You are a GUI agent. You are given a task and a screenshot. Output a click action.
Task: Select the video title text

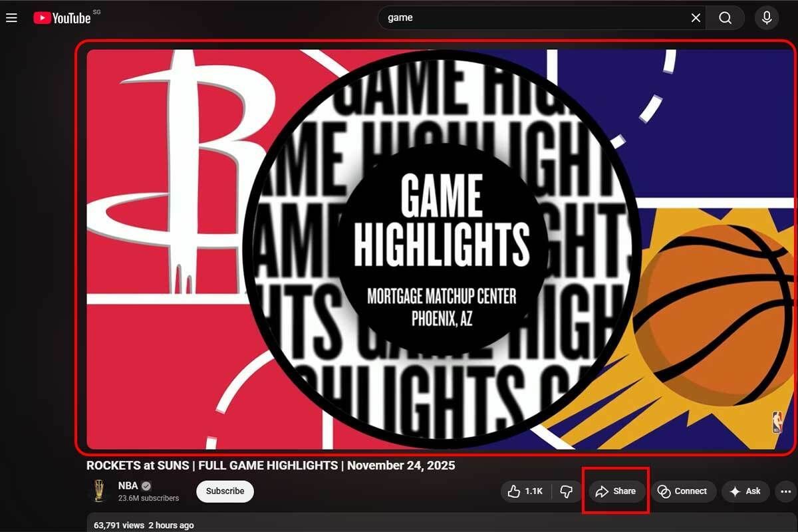point(271,465)
